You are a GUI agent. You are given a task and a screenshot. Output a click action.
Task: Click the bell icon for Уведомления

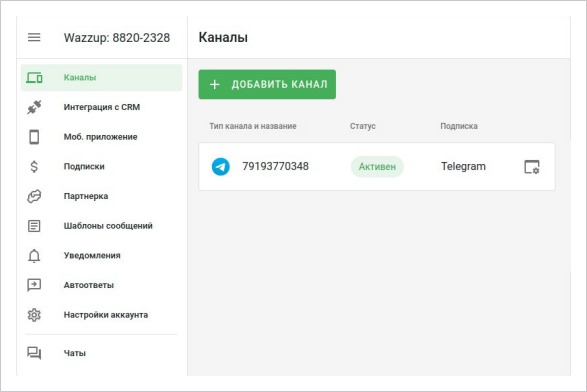pos(34,256)
